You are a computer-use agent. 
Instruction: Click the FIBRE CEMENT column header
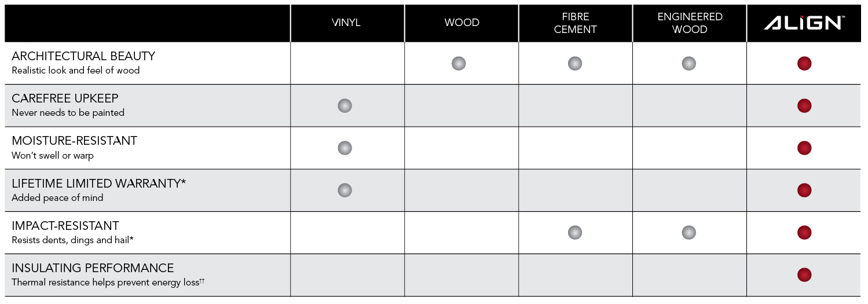575,23
